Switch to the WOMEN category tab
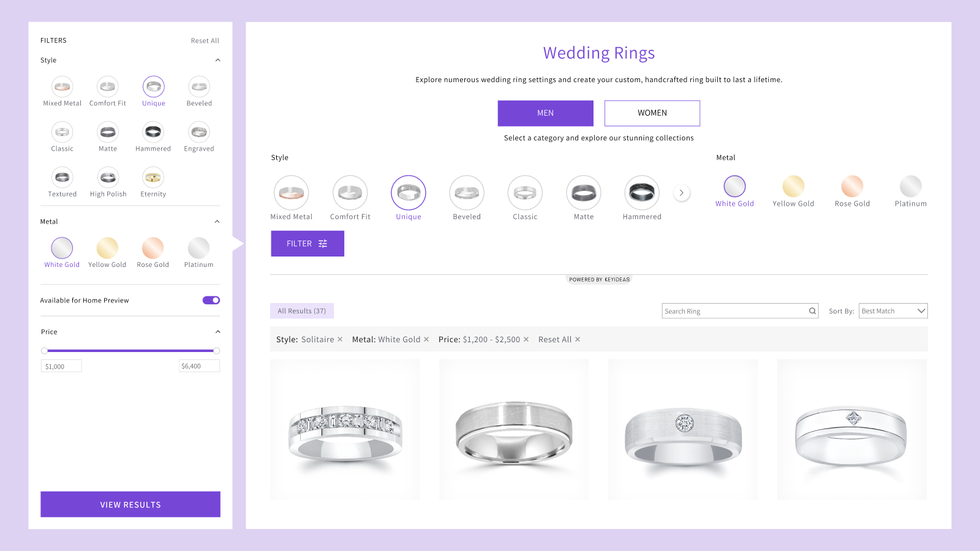The image size is (980, 551). [x=652, y=113]
